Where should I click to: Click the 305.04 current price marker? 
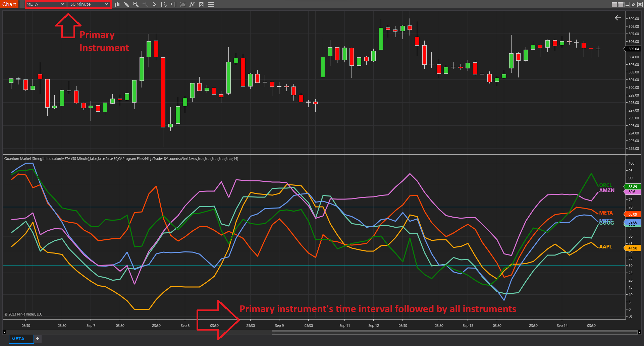tap(633, 49)
